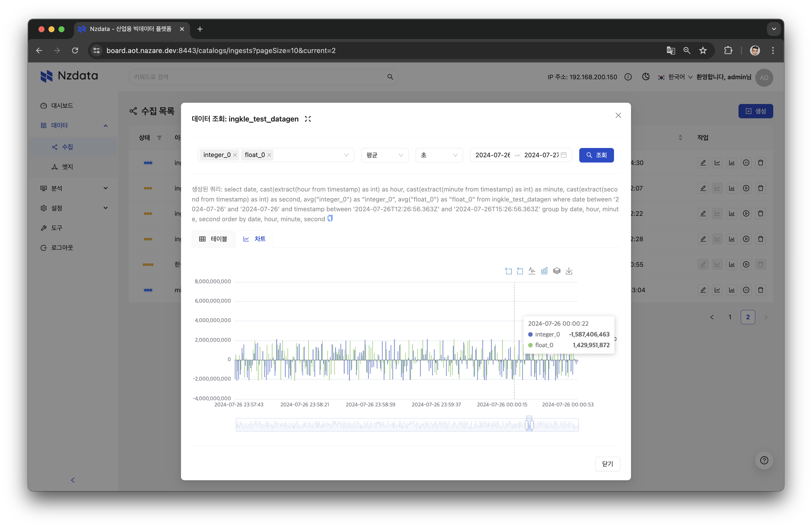Open the 한국어 language dropdown
812x528 pixels.
(676, 77)
